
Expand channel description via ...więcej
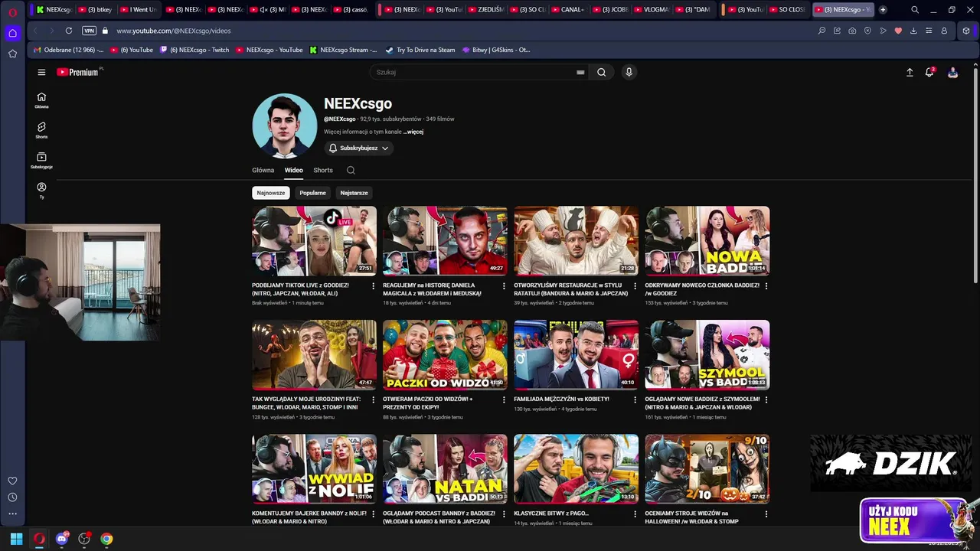coord(413,132)
